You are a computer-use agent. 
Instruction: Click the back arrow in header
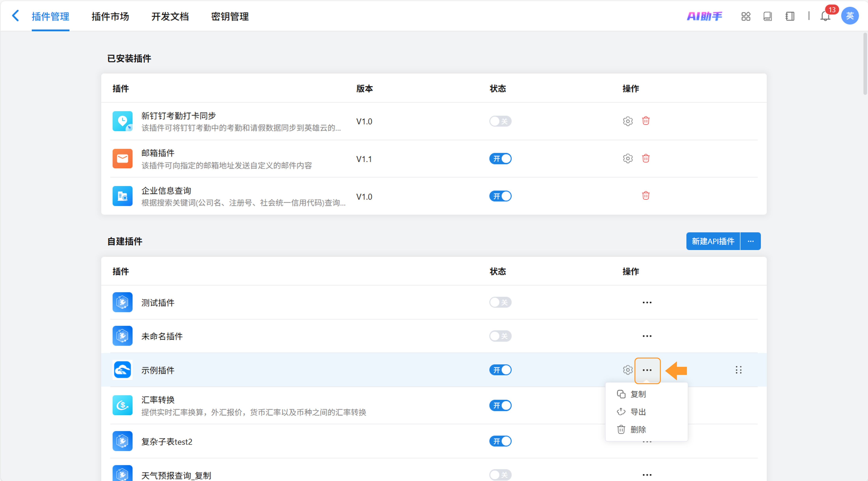click(x=15, y=16)
